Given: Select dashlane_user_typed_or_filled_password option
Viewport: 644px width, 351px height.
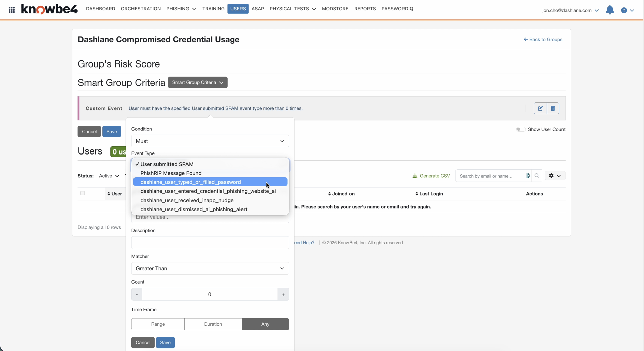Looking at the screenshot, I should [210, 182].
